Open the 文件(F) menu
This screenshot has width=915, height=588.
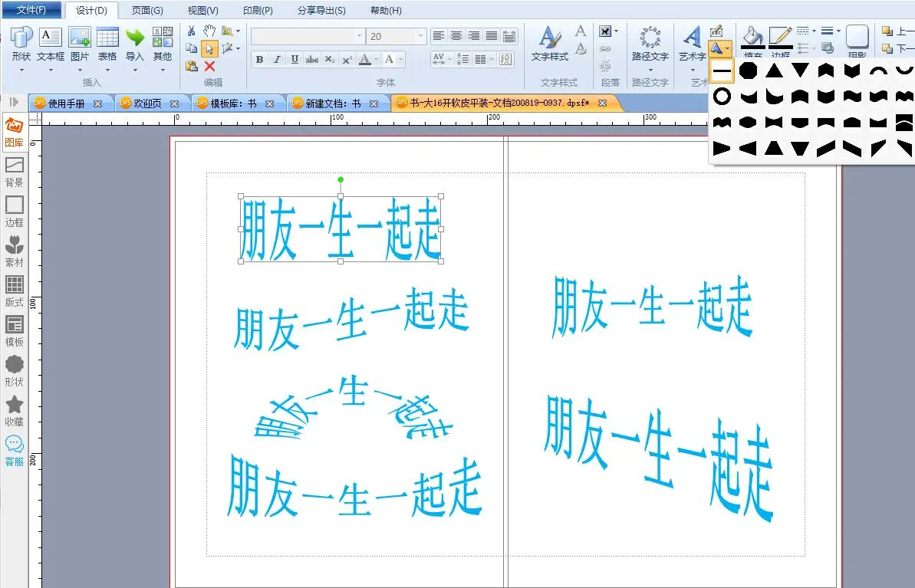[31, 10]
